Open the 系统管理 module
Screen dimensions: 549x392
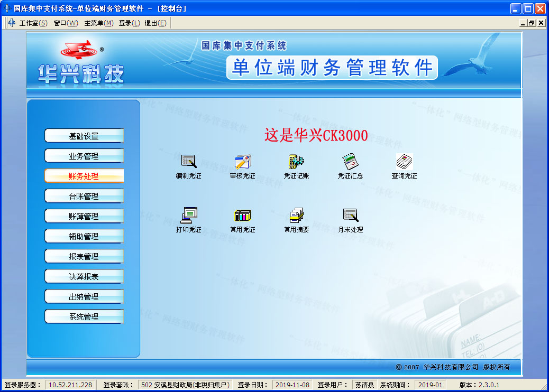(84, 317)
